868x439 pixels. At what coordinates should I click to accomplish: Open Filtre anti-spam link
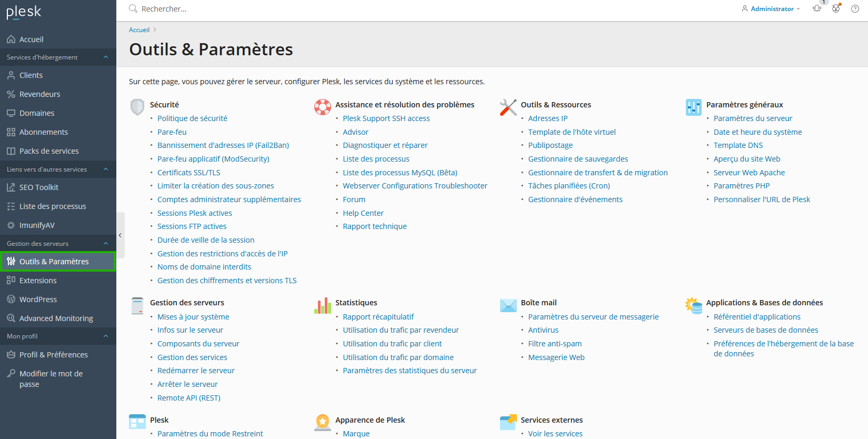(x=555, y=344)
